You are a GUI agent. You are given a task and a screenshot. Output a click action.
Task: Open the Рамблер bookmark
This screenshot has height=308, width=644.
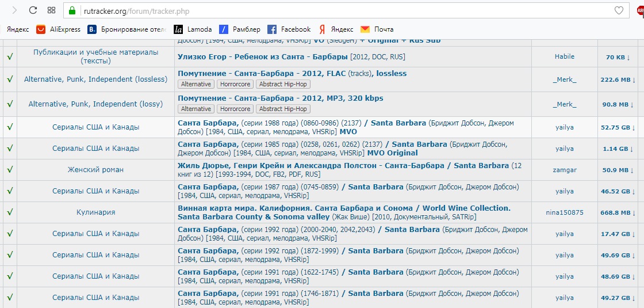click(x=240, y=29)
